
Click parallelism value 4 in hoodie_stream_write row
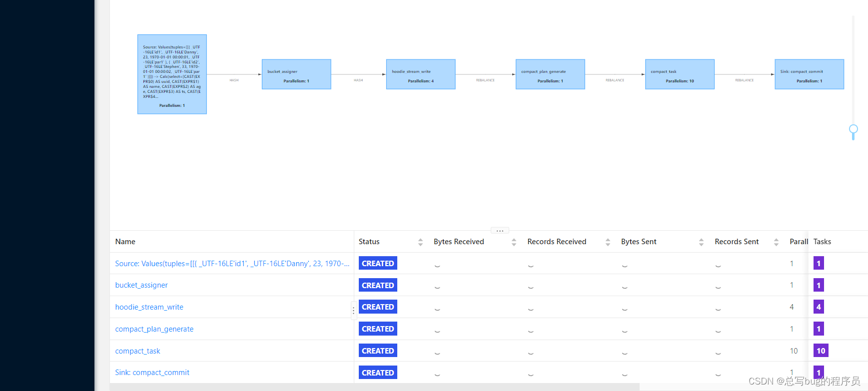[792, 307]
